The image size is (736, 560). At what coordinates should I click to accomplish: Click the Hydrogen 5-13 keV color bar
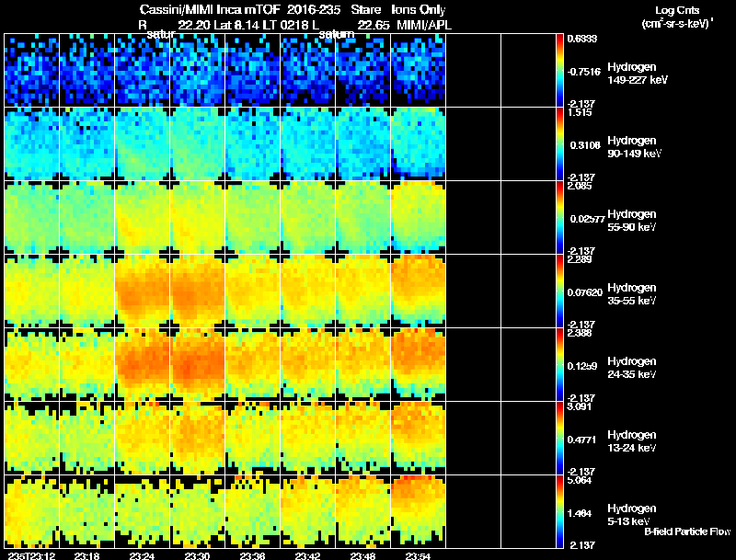tap(559, 512)
